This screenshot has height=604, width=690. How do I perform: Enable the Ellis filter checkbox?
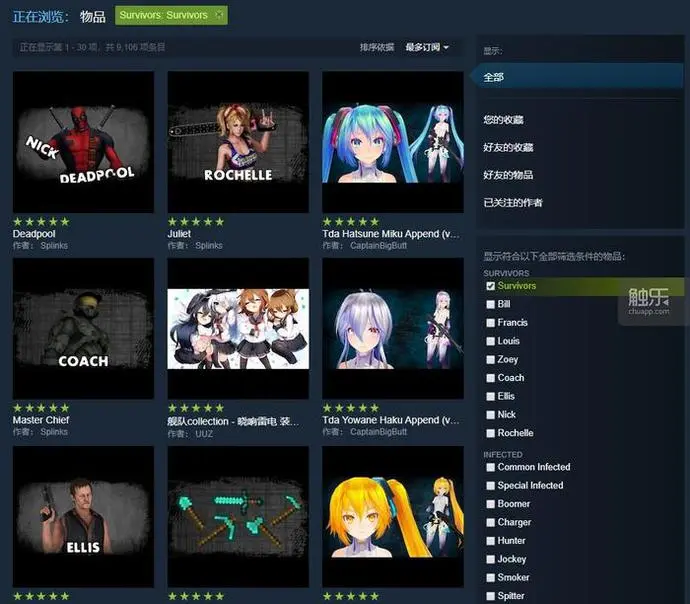point(490,397)
